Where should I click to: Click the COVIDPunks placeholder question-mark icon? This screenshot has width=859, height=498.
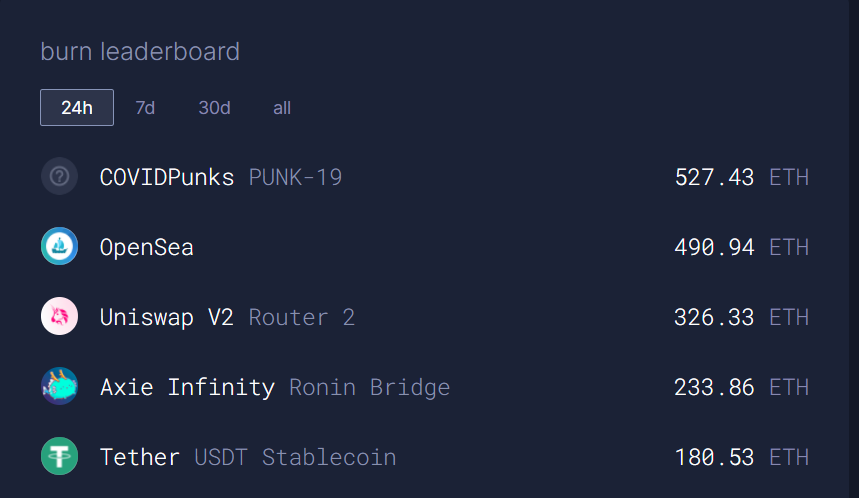(x=59, y=177)
